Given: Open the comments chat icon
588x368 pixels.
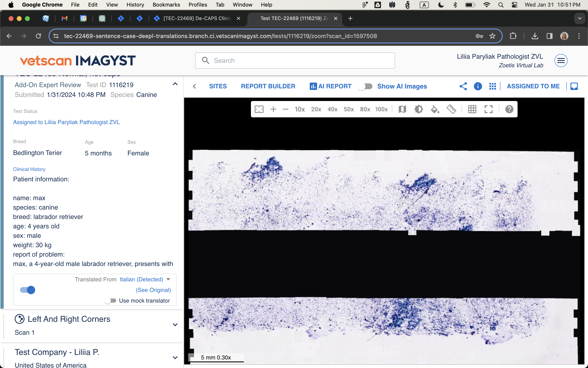Looking at the screenshot, I should [x=574, y=86].
